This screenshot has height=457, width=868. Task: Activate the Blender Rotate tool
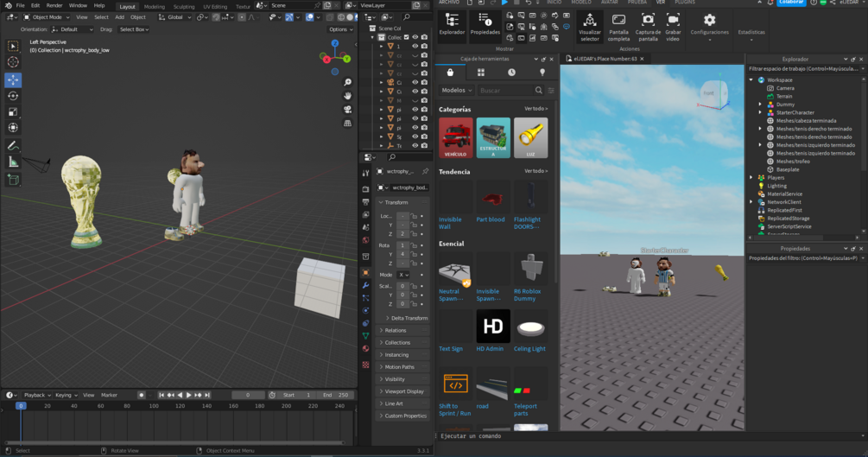click(x=13, y=96)
